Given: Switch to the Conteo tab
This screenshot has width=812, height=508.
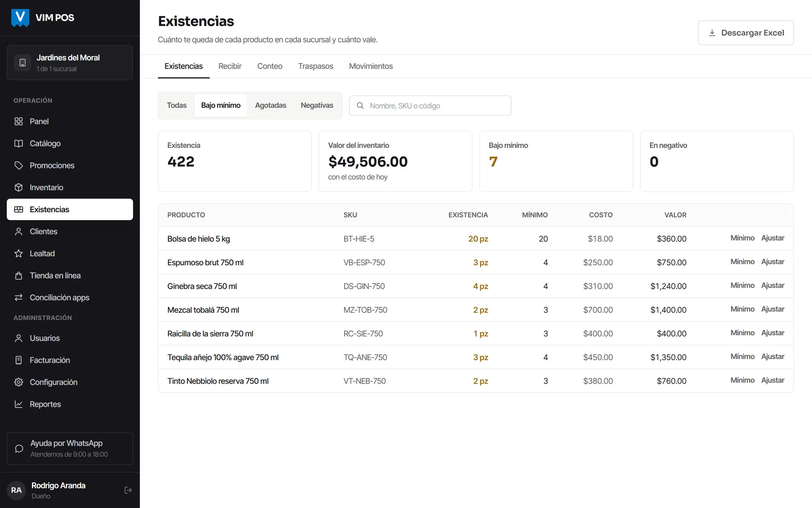Looking at the screenshot, I should (269, 66).
